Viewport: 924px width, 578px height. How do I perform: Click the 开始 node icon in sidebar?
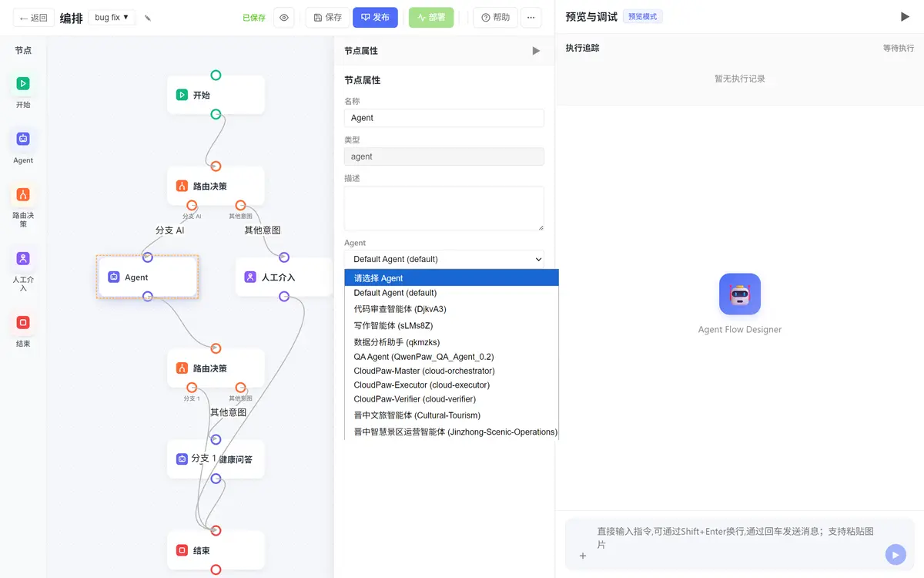[23, 83]
